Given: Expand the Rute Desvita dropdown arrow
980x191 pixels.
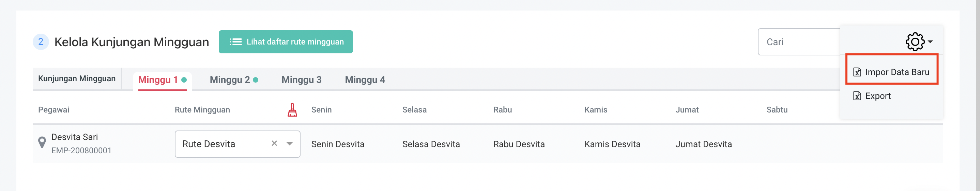Looking at the screenshot, I should point(290,143).
